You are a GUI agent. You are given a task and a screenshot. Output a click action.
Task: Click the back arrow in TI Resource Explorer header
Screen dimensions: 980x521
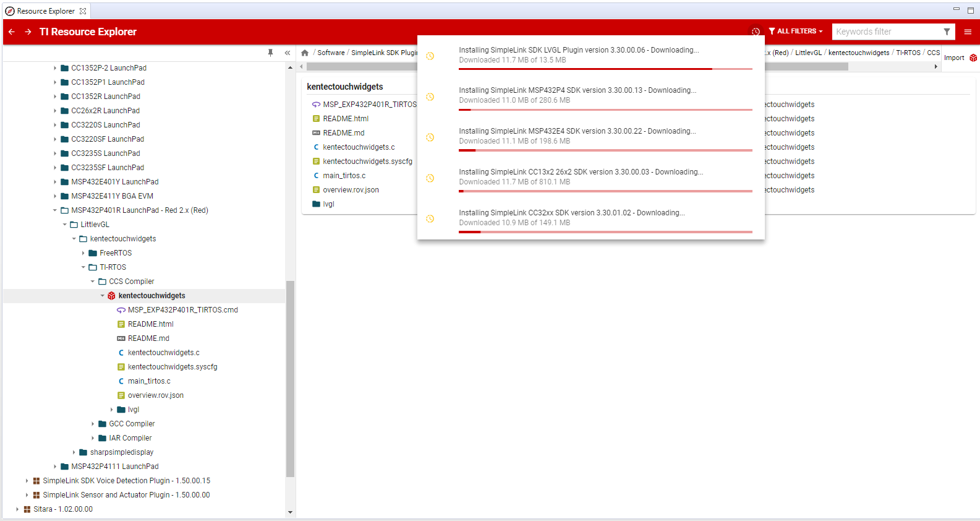point(12,32)
